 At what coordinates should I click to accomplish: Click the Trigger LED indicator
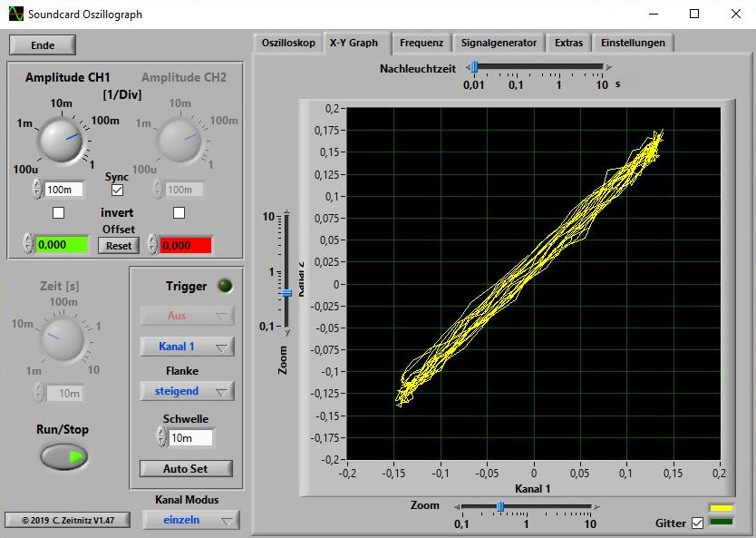(x=225, y=287)
